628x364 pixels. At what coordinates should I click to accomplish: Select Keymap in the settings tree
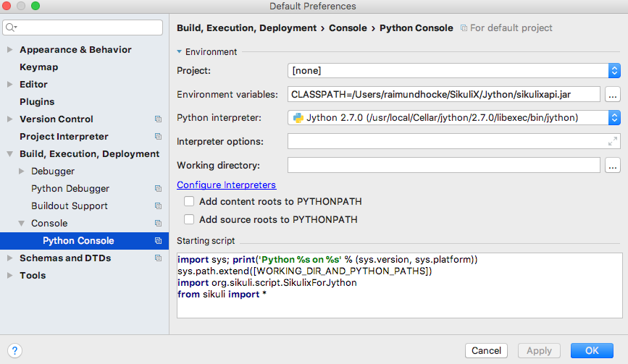(38, 67)
